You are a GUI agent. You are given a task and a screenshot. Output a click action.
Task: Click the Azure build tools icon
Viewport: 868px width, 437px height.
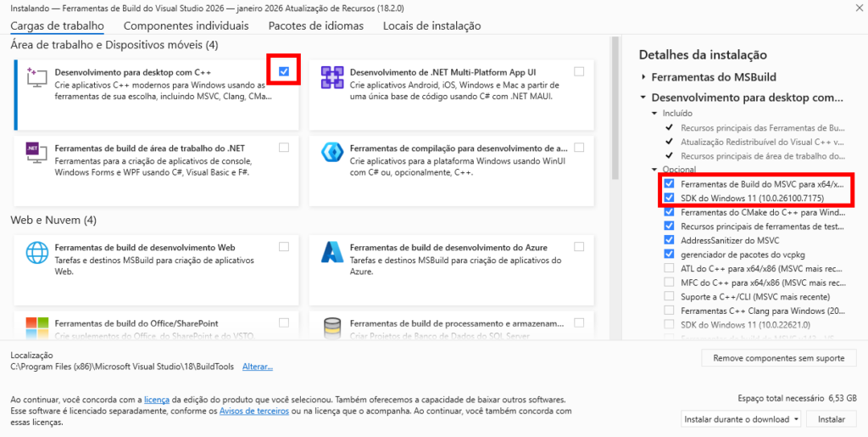click(332, 251)
